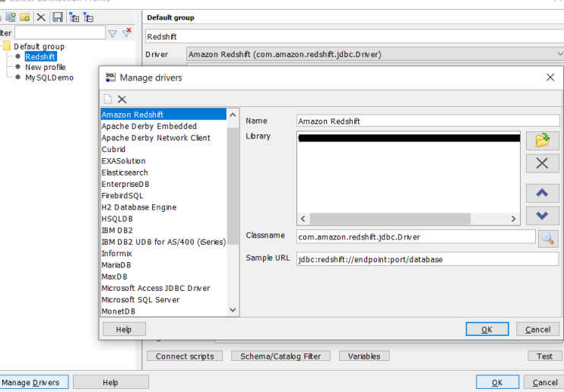Image resolution: width=564 pixels, height=392 pixels.
Task: Select Elasticsearch from the driver list
Action: pyautogui.click(x=125, y=172)
